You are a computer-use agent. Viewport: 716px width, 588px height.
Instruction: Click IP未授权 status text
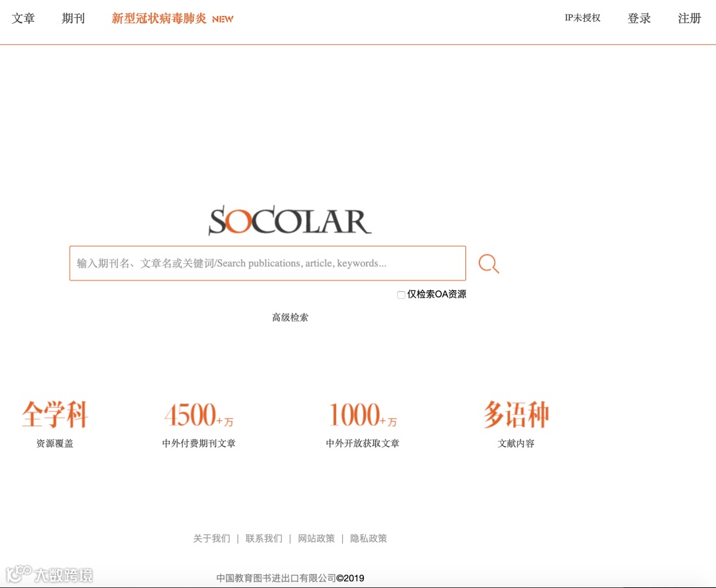582,18
